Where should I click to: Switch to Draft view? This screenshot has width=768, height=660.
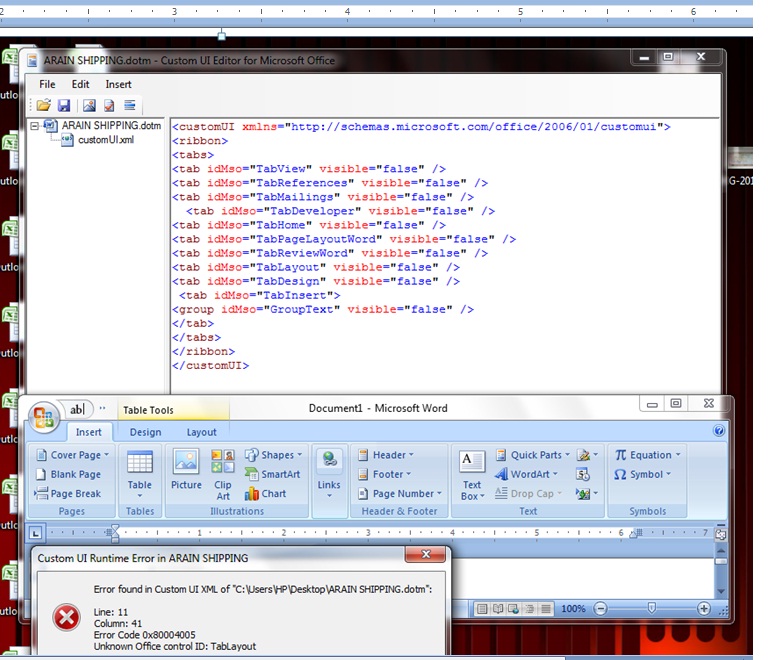[x=545, y=609]
